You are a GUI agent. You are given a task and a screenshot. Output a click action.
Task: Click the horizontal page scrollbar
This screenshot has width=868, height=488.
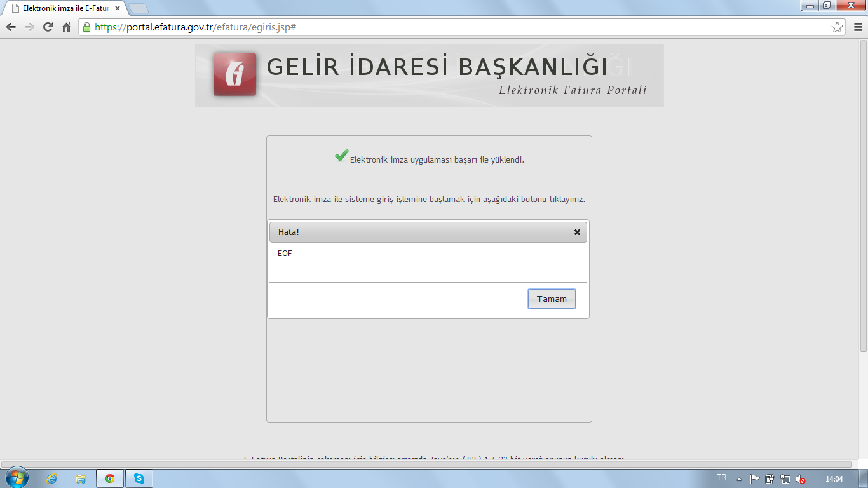427,464
